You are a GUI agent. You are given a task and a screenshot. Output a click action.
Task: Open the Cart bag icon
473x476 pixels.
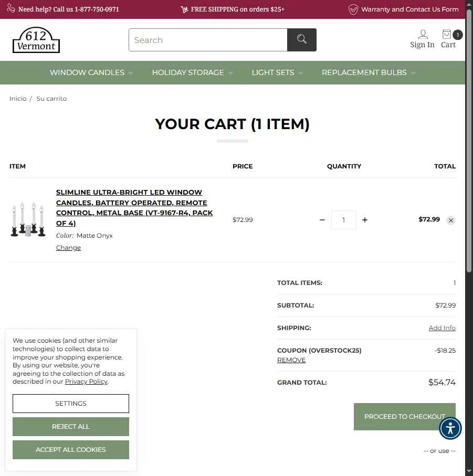click(446, 34)
